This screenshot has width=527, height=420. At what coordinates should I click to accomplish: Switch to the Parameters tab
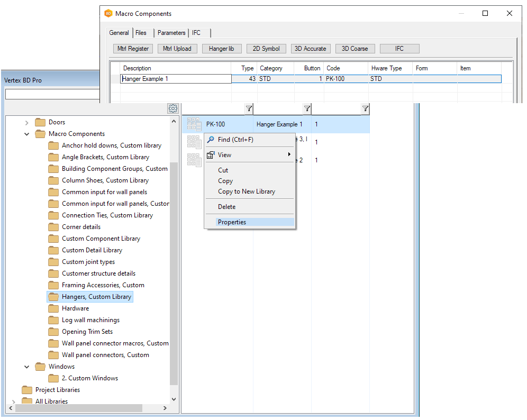(171, 33)
